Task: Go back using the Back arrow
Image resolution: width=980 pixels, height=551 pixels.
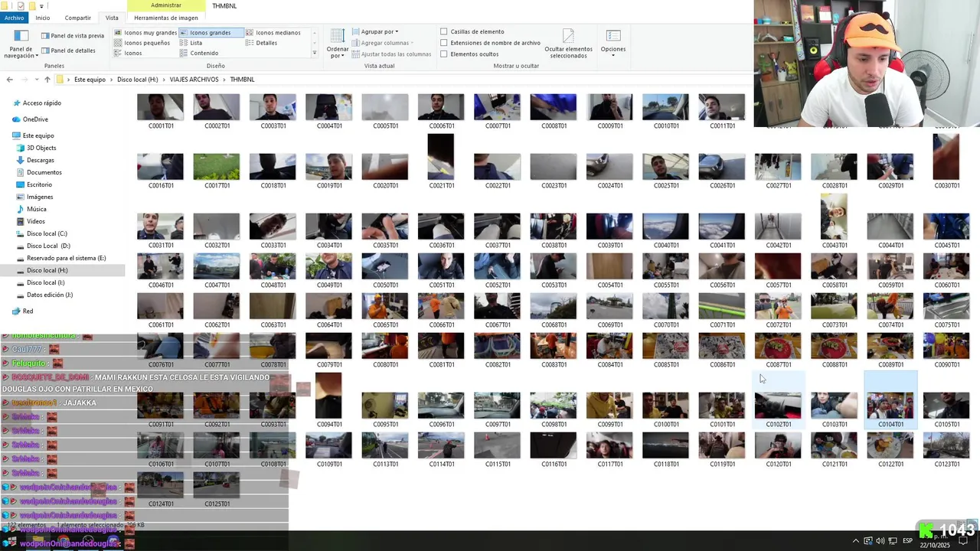Action: tap(9, 80)
